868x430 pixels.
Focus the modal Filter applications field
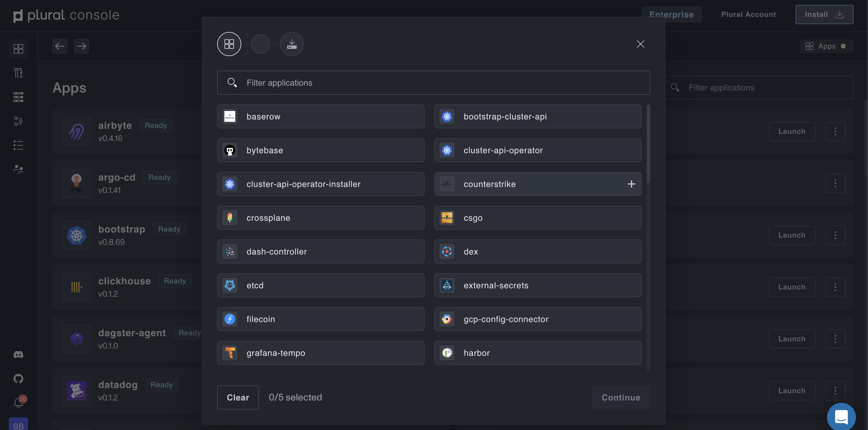(433, 83)
